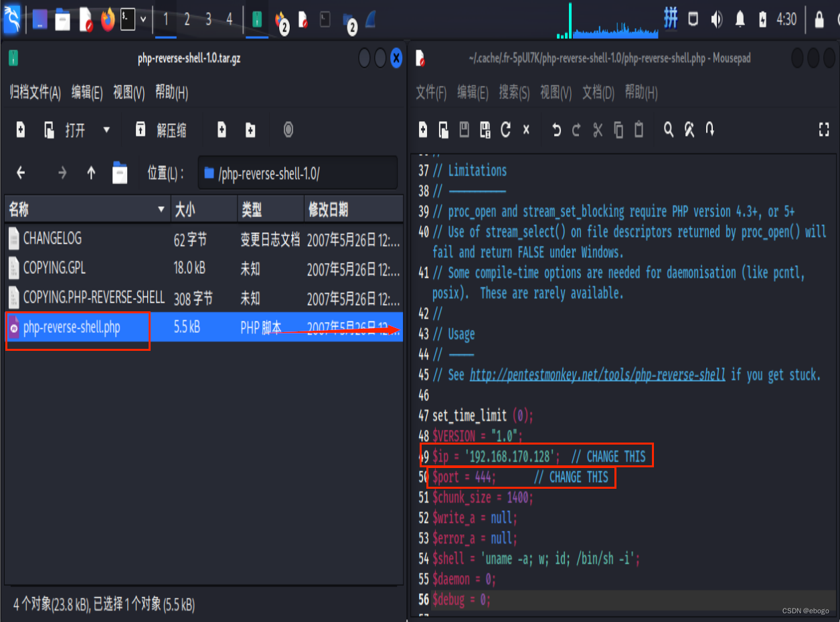Click the Paste clipboard icon in Mousepad
The image size is (840, 622).
tap(639, 129)
